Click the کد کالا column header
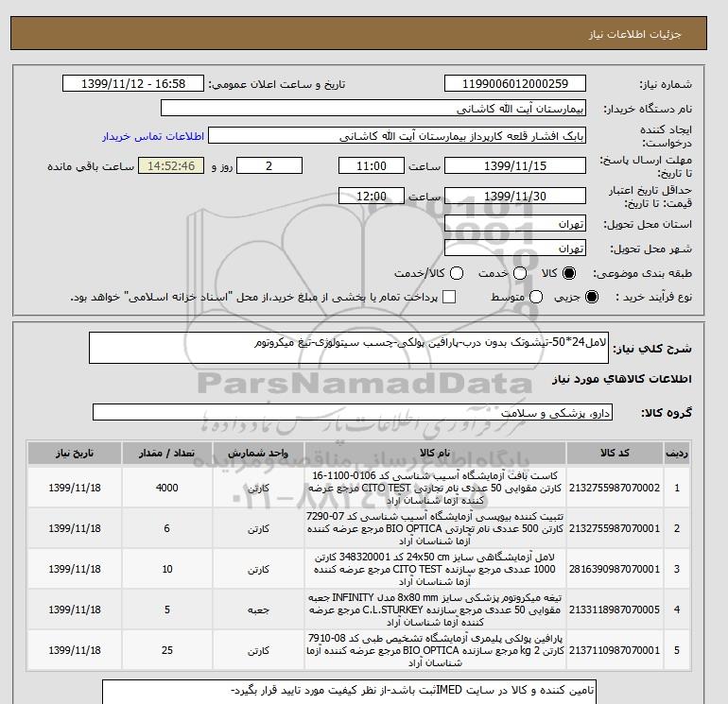Image resolution: width=728 pixels, height=704 pixels. coord(615,453)
